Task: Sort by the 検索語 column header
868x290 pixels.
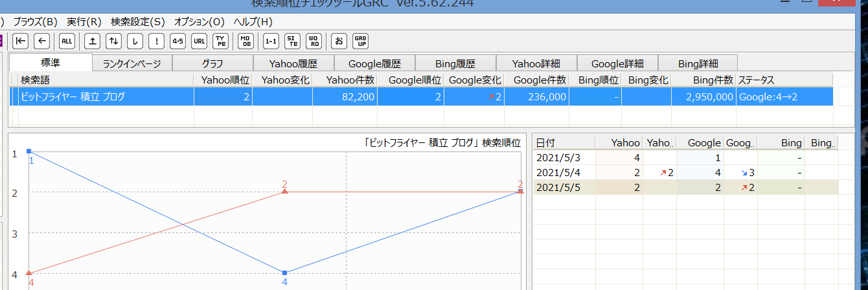Action: (106, 80)
